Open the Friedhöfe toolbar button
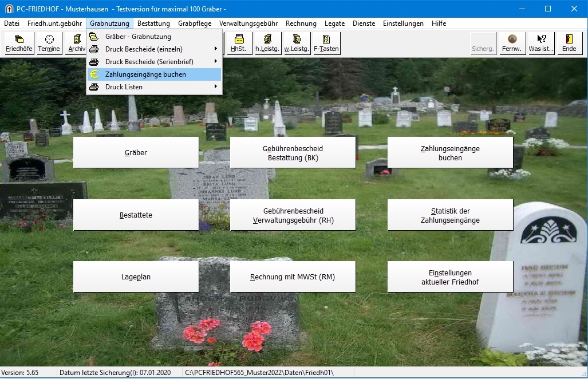 pos(19,43)
